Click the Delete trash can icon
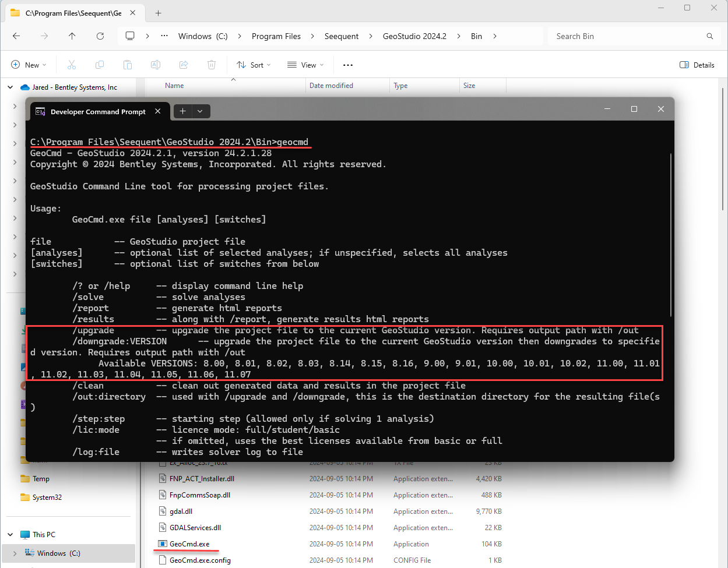This screenshot has width=728, height=568. pos(212,65)
